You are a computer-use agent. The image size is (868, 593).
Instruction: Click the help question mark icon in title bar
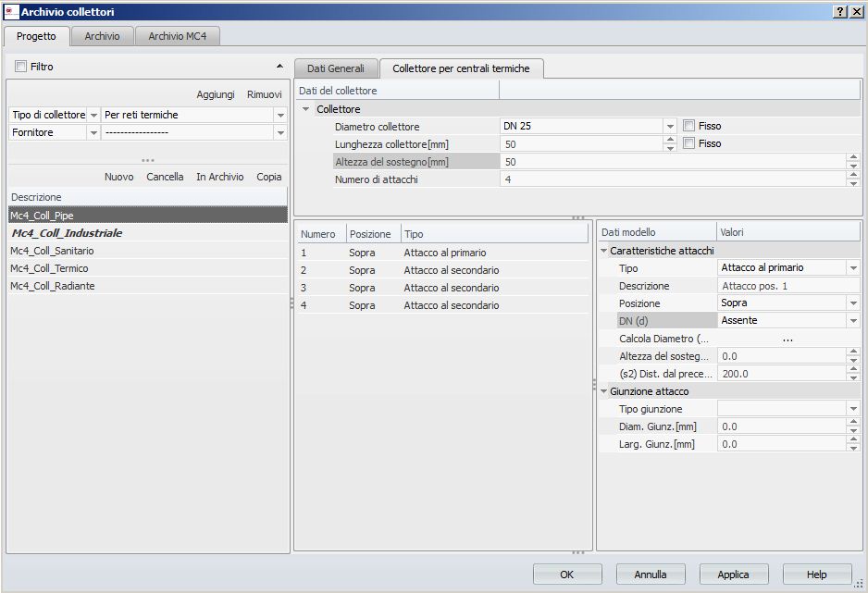(x=839, y=11)
